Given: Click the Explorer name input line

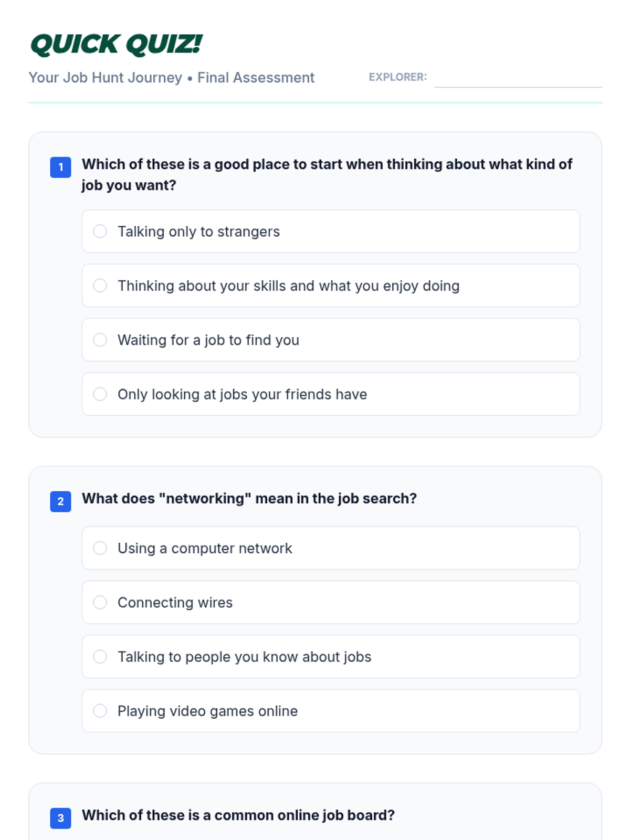Looking at the screenshot, I should [518, 79].
